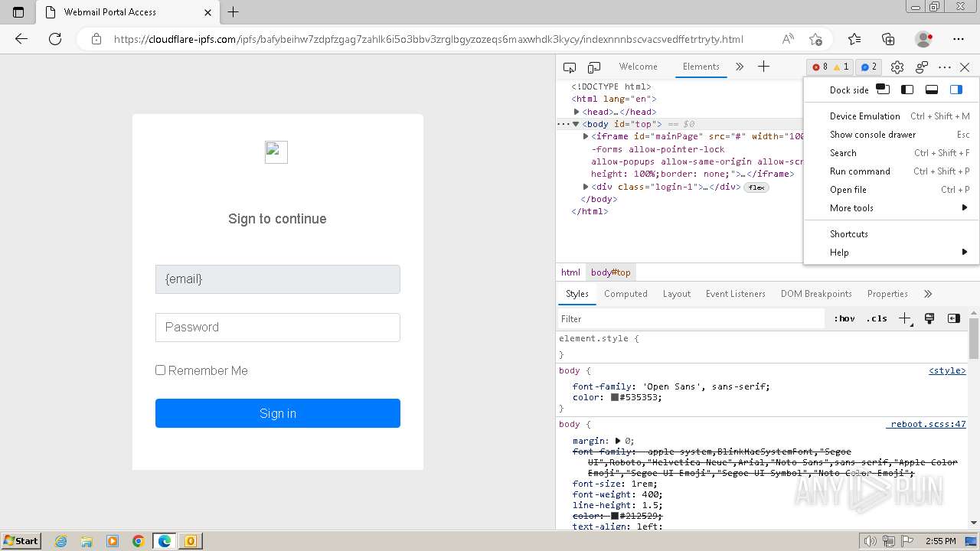Open the Layout tab
This screenshot has width=980, height=551.
(676, 294)
